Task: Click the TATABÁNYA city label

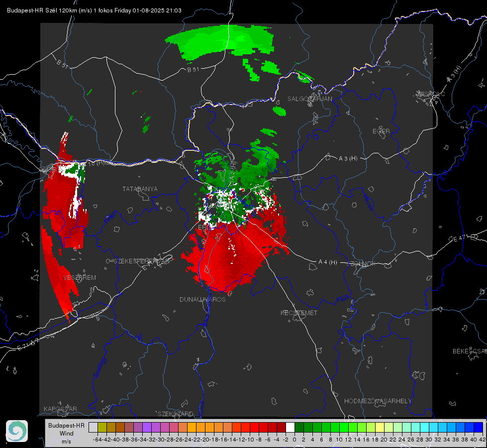Action: 140,189
